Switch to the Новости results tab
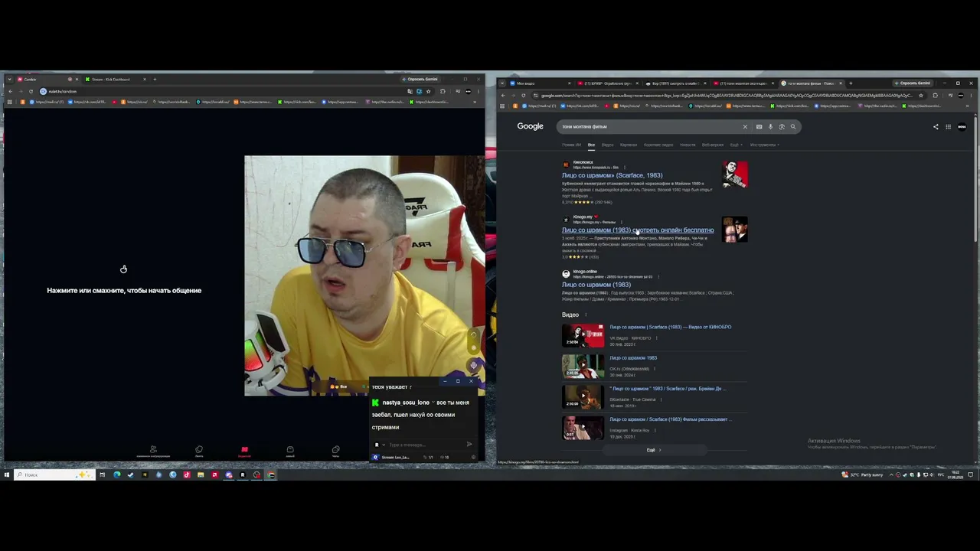Image resolution: width=980 pixels, height=551 pixels. tap(688, 145)
